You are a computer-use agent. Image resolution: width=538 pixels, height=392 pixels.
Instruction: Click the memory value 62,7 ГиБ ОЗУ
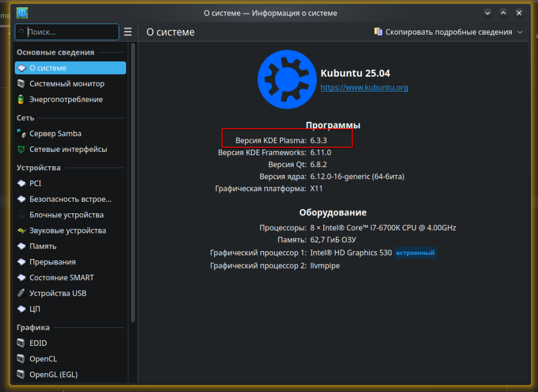pos(333,240)
